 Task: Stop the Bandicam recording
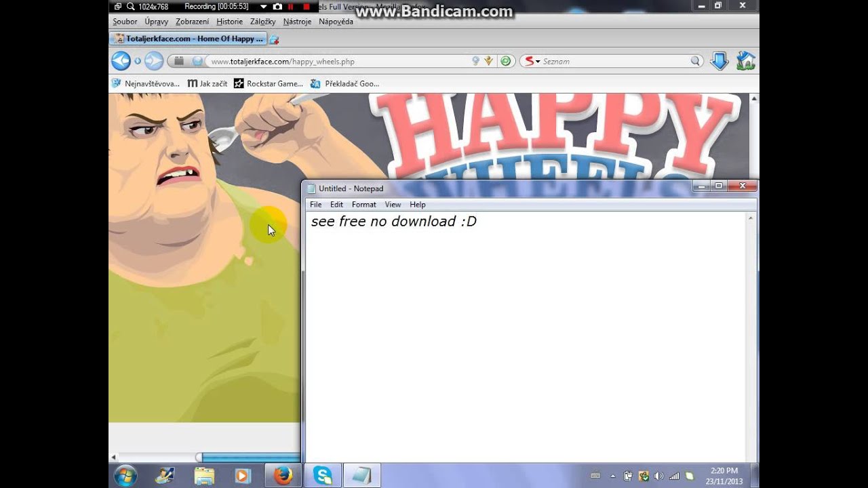[307, 6]
